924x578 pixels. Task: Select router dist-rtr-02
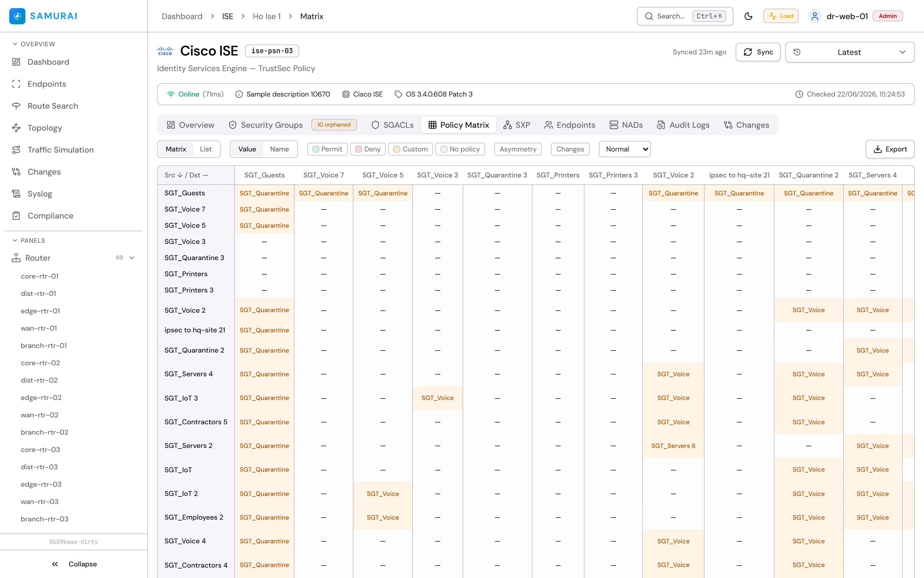(39, 380)
